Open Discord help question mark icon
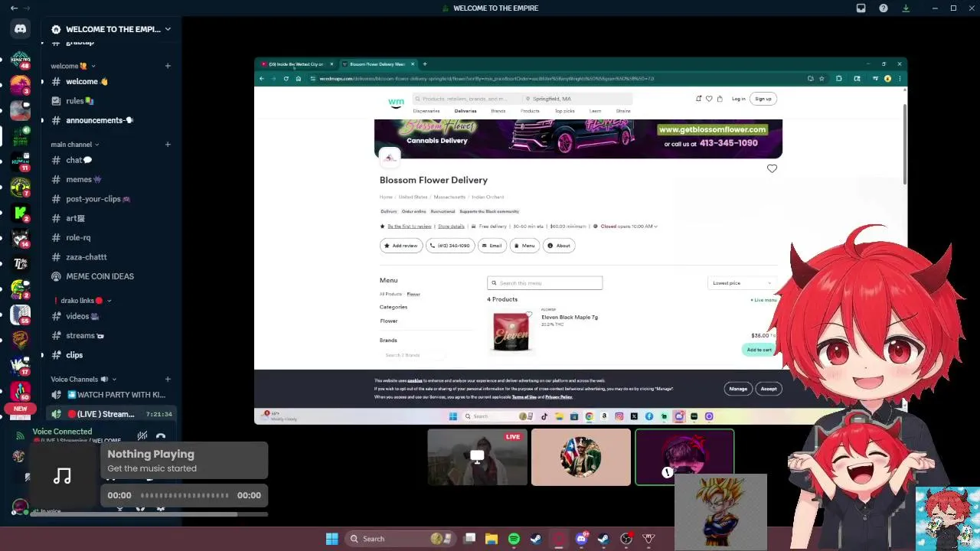Viewport: 980px width, 551px height. click(884, 8)
